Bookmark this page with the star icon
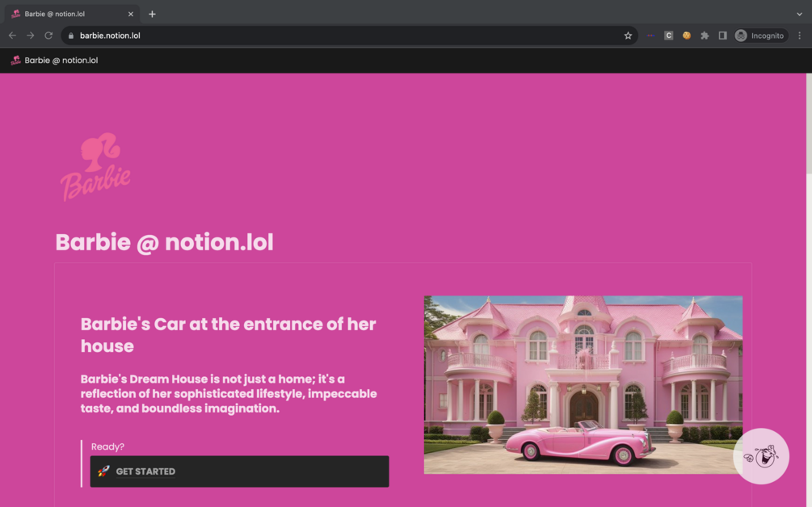 coord(628,36)
